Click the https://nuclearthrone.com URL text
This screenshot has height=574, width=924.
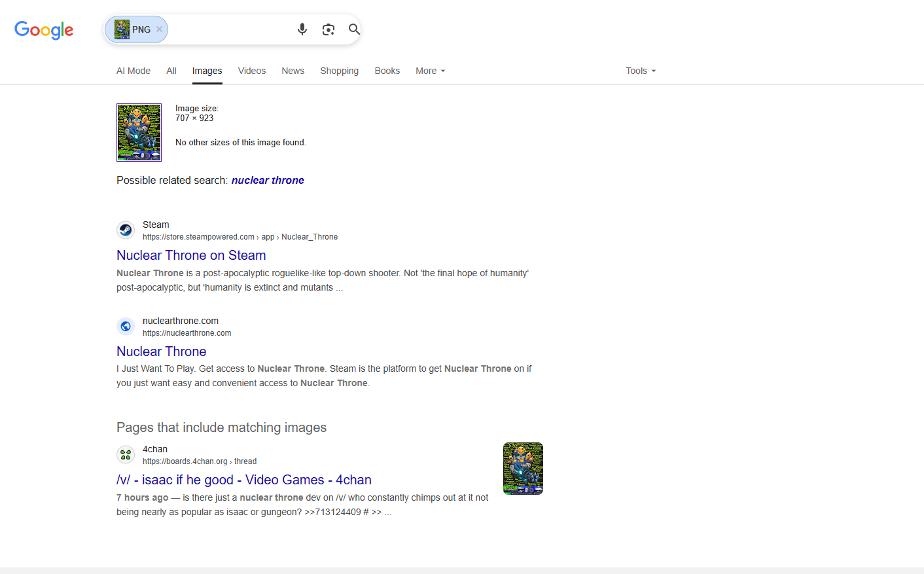187,333
